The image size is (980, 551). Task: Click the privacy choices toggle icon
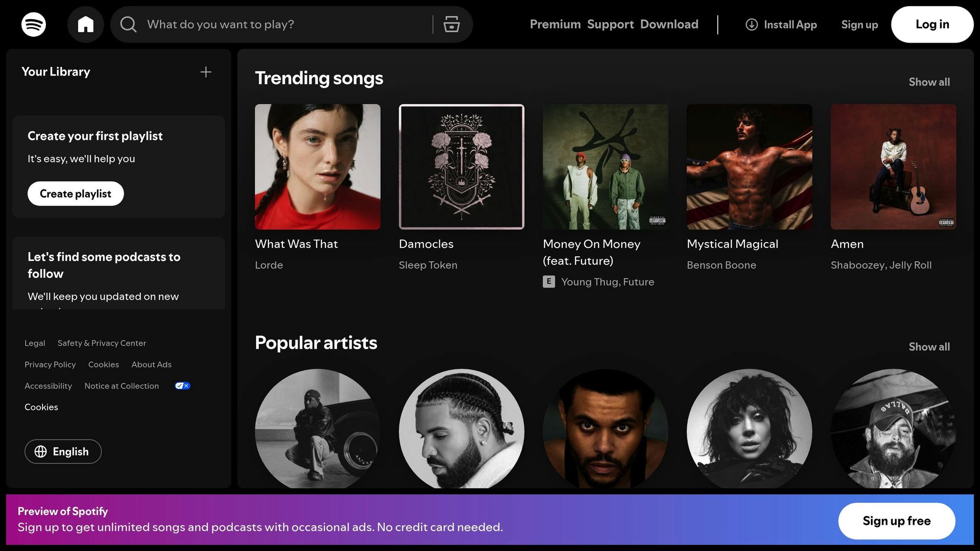click(x=182, y=386)
